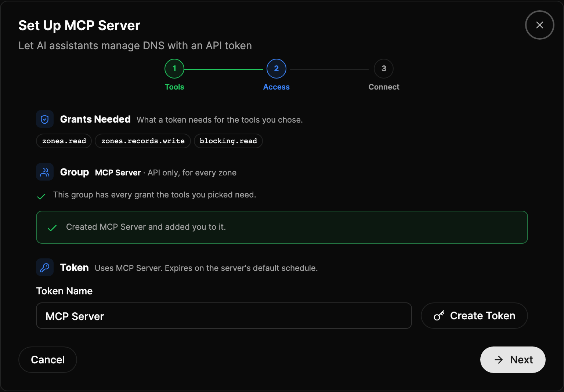Click the Access step label
Viewport: 564px width, 392px height.
click(276, 87)
